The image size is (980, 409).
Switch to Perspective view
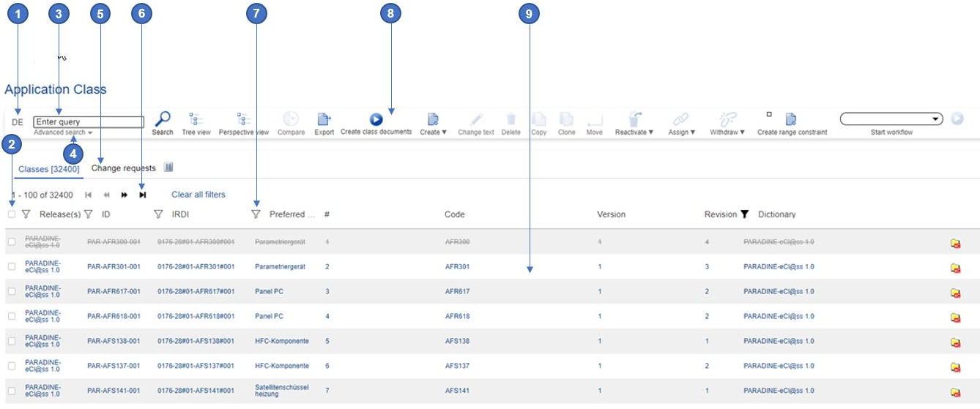point(243,119)
